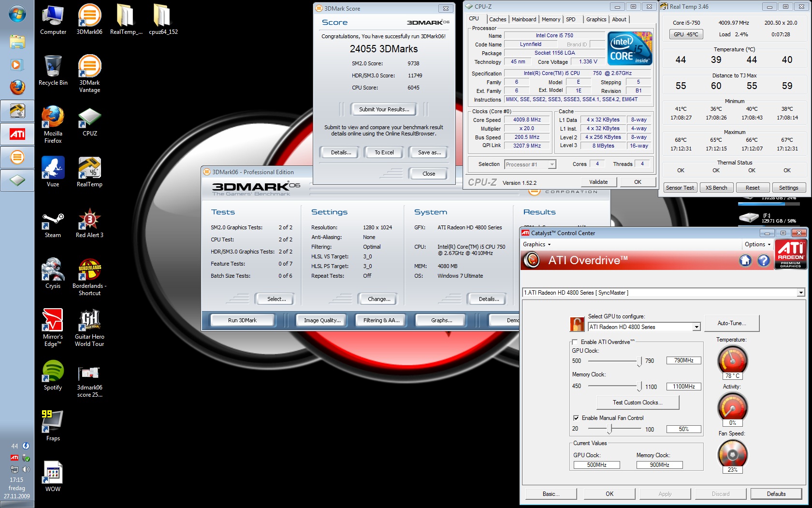
Task: Launch Mirror's Edge shortcut
Action: tap(53, 328)
